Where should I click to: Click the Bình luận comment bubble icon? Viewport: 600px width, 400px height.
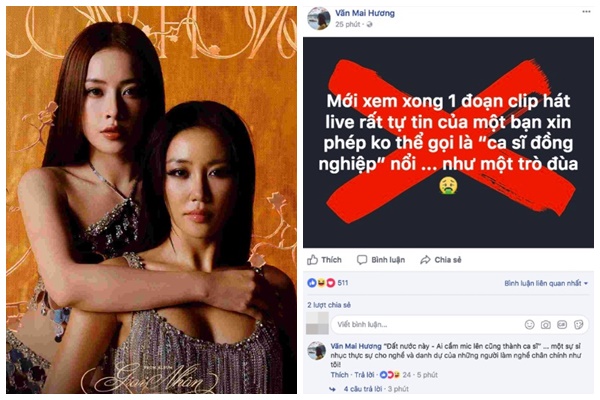[364, 258]
